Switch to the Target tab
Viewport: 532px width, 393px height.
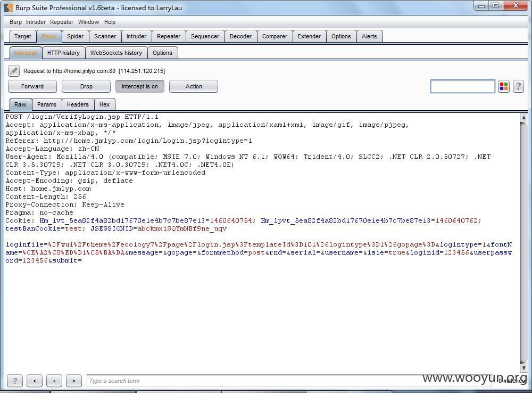point(22,36)
